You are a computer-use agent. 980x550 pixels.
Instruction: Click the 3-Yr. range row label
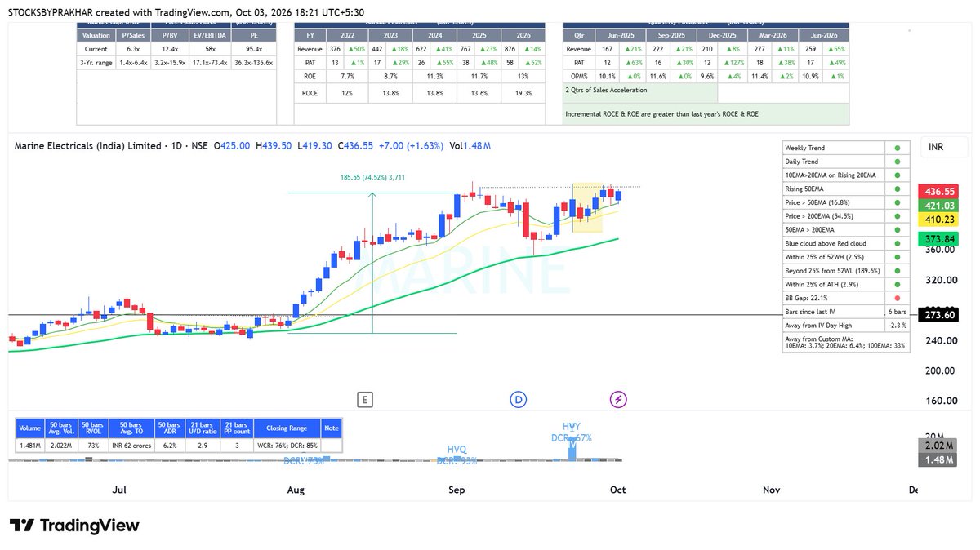96,62
